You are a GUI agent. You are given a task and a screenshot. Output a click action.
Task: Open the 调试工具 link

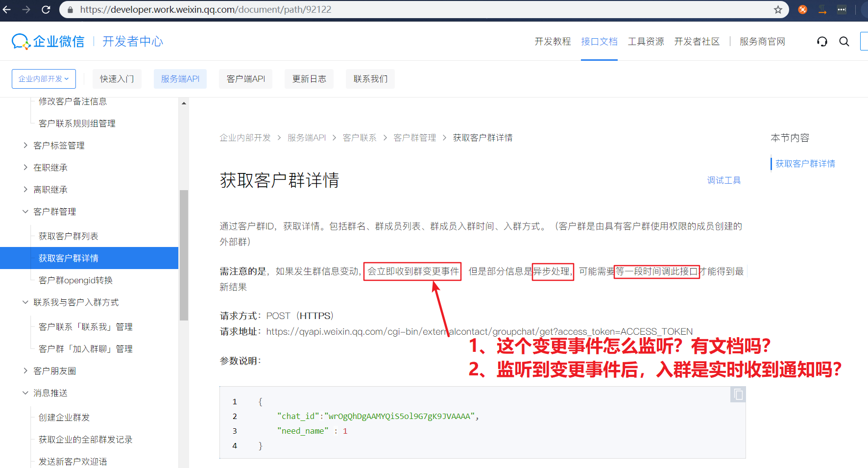[x=723, y=180]
